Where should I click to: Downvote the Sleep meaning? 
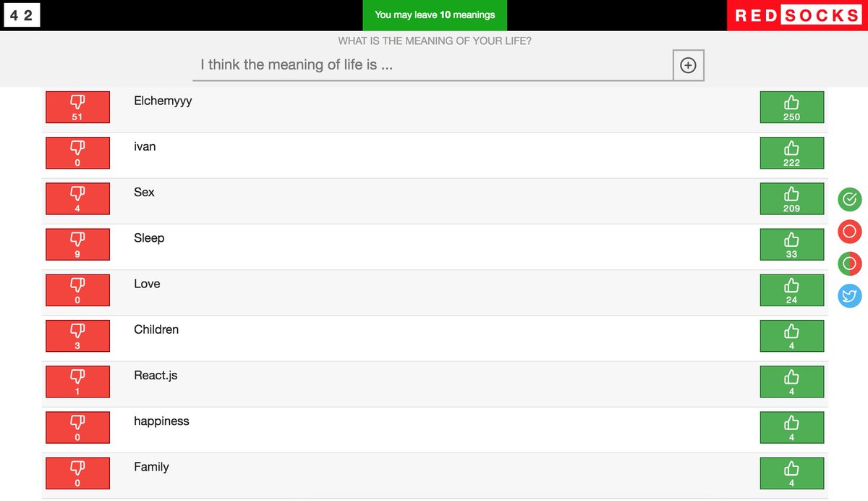77,245
